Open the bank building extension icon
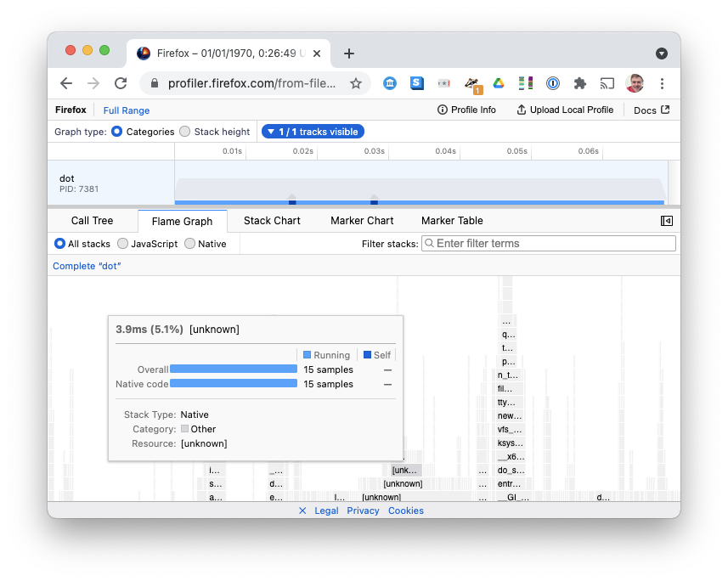The image size is (728, 581). [390, 83]
